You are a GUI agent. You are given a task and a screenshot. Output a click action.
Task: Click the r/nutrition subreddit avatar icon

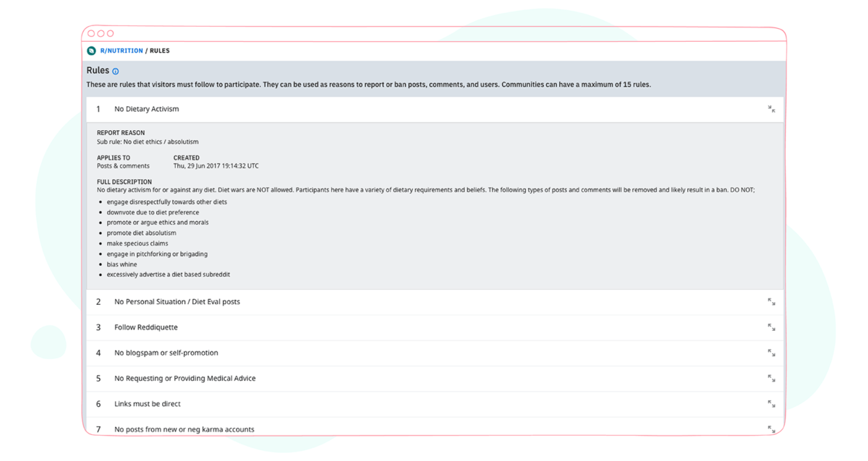[92, 51]
